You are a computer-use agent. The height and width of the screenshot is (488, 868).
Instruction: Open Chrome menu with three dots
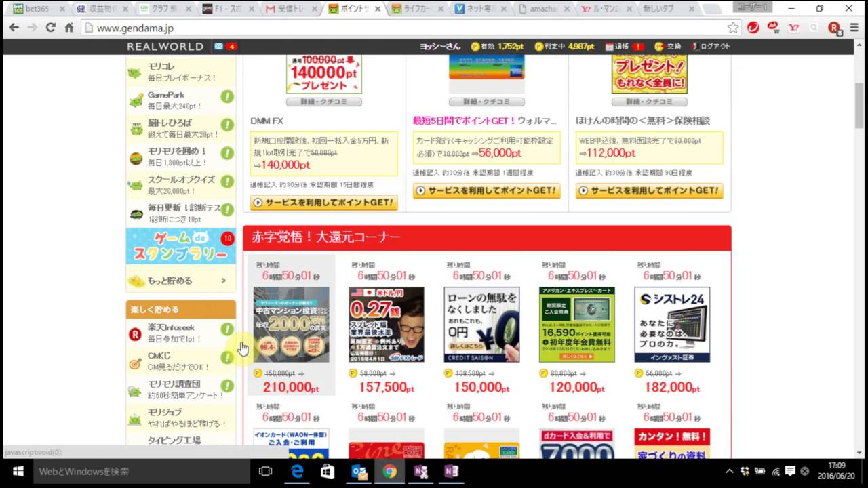coord(853,28)
